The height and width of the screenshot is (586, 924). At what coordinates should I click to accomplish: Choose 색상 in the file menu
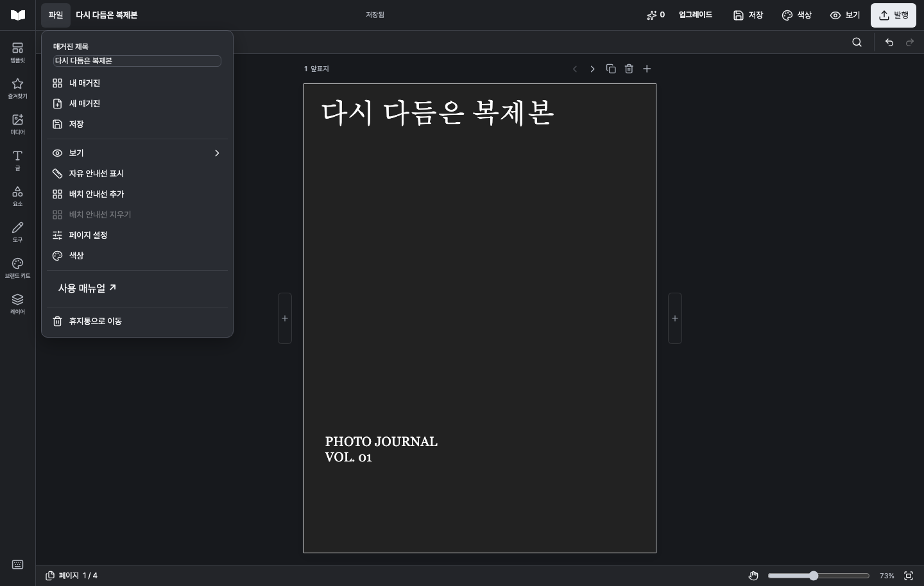pyautogui.click(x=137, y=255)
